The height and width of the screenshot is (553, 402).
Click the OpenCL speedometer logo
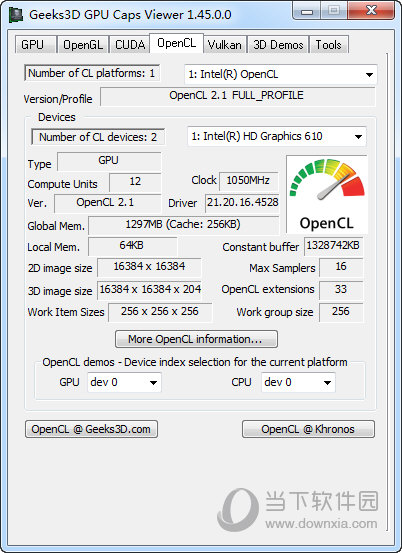click(x=327, y=194)
